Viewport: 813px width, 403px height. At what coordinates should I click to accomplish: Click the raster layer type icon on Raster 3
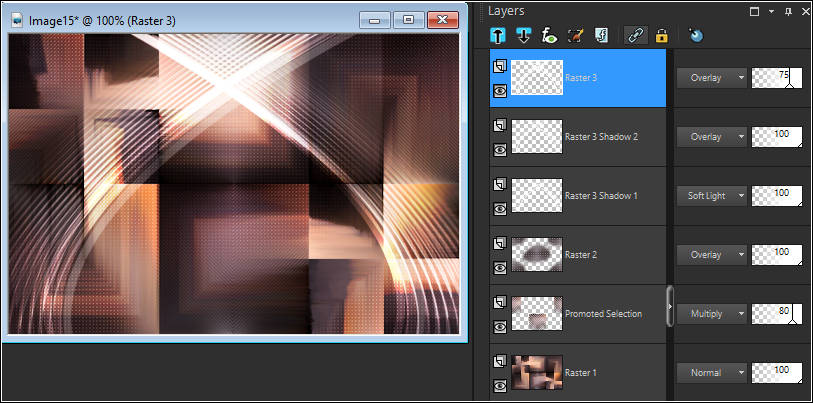[499, 65]
